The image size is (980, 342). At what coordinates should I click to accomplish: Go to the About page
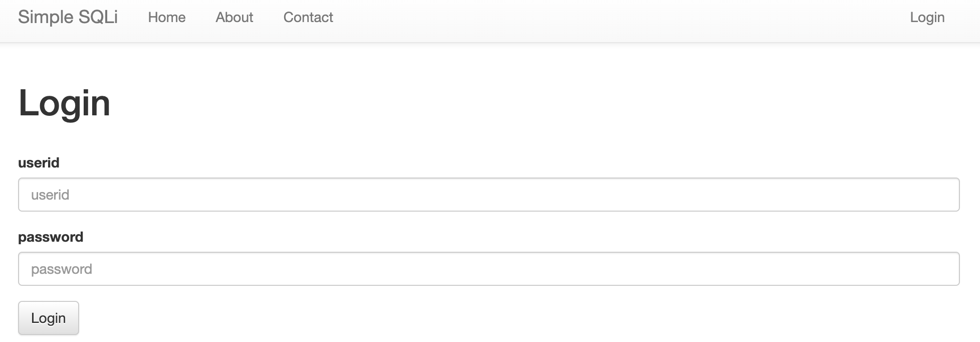[x=234, y=18]
